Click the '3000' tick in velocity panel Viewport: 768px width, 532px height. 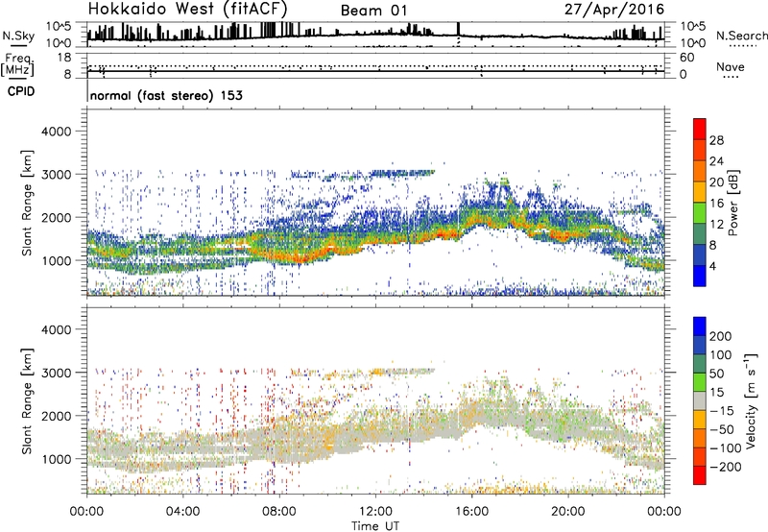[x=57, y=373]
